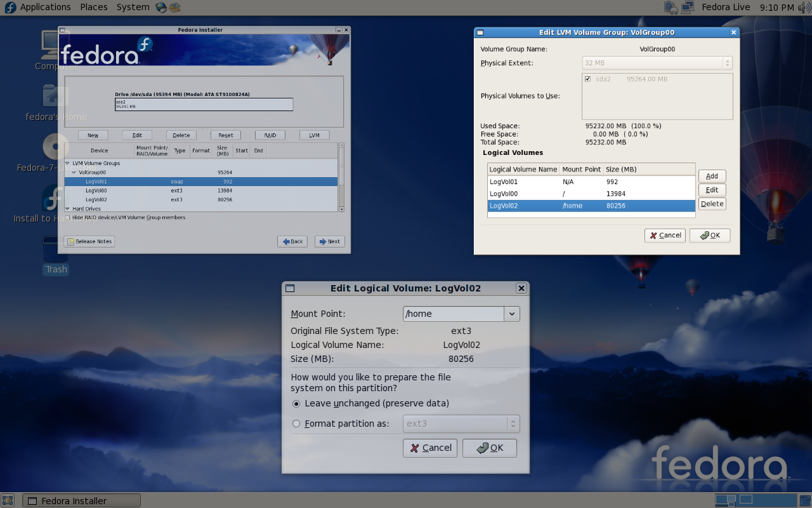Click Cancel in Edit Logical Volume dialog

(430, 448)
